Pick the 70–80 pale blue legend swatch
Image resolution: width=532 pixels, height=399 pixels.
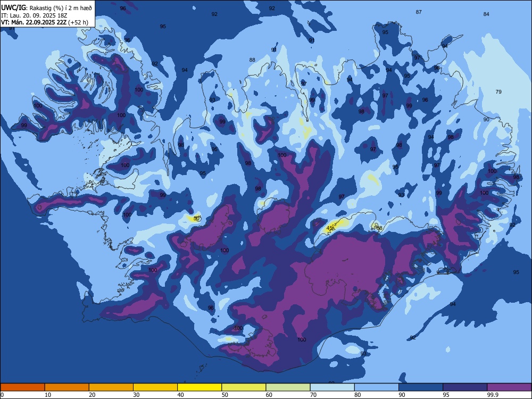coord(332,387)
